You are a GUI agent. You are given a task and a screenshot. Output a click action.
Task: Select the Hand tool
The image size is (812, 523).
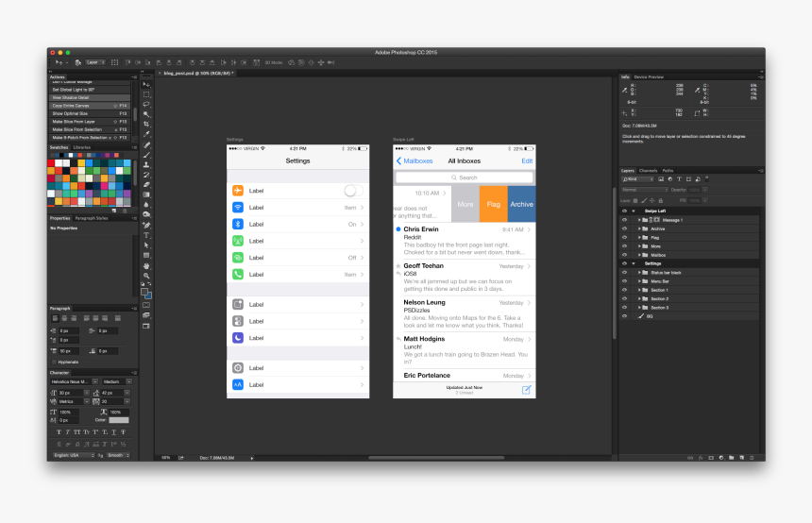146,265
